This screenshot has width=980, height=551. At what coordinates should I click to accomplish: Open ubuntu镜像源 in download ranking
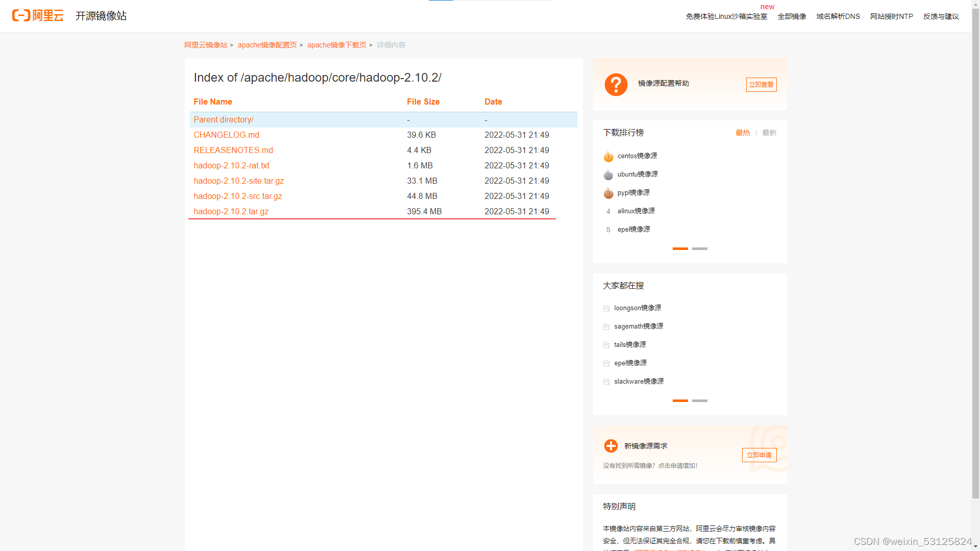tap(638, 174)
